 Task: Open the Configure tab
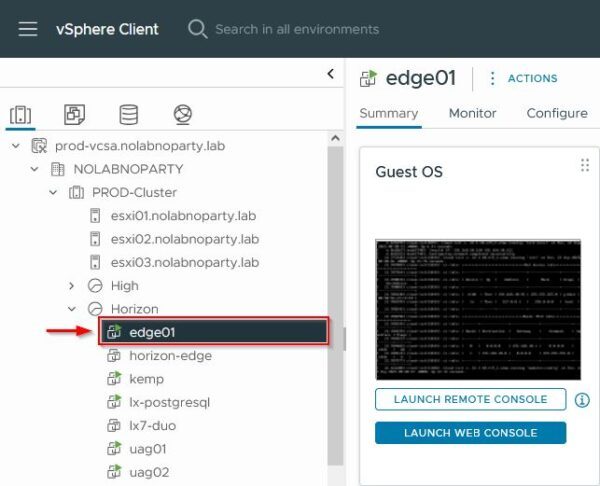click(x=557, y=113)
